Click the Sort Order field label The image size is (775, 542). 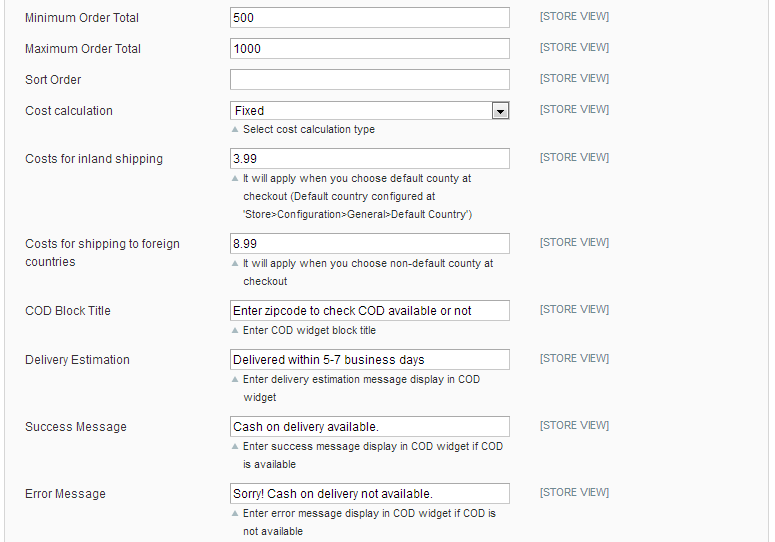[53, 80]
